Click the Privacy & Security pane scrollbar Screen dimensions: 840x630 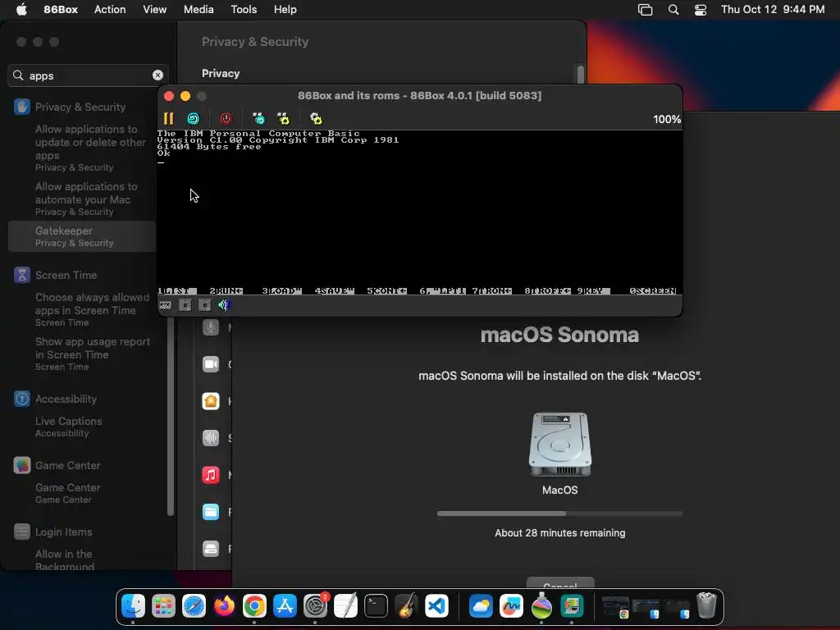point(581,74)
